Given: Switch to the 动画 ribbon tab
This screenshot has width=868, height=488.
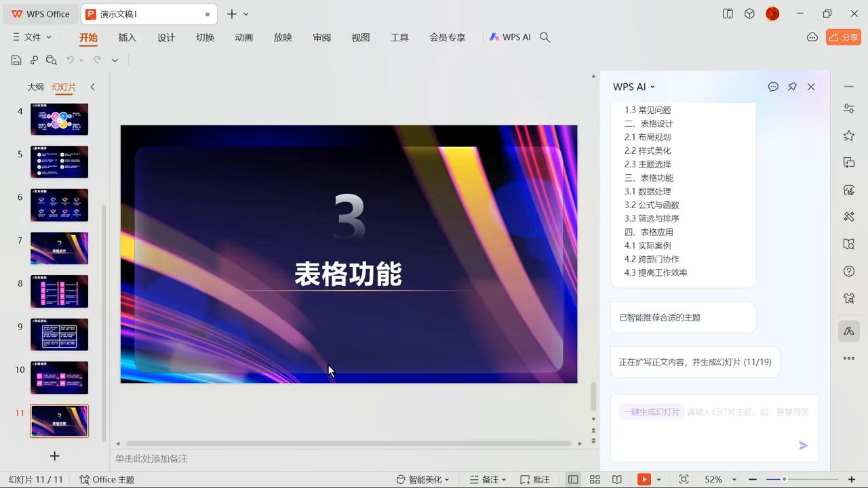Looking at the screenshot, I should pos(243,37).
